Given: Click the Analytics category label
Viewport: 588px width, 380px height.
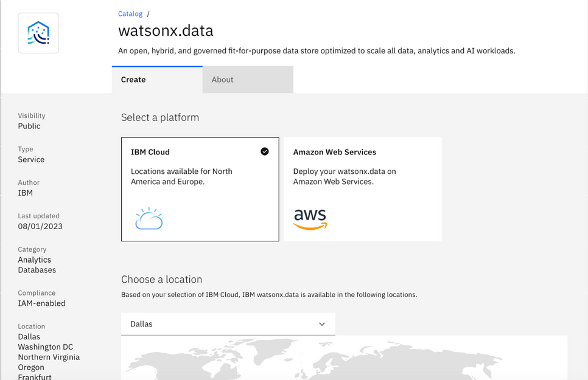Looking at the screenshot, I should [35, 260].
